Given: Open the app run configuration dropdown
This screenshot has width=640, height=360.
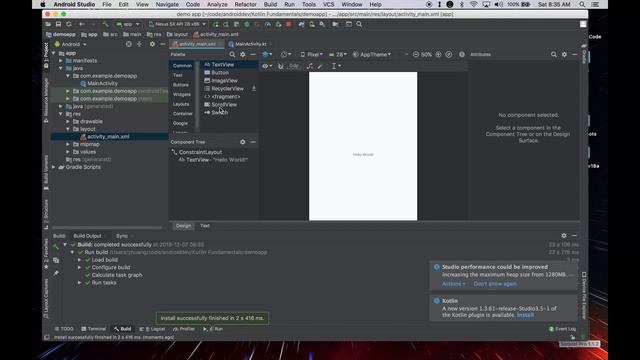Looking at the screenshot, I should (x=128, y=24).
